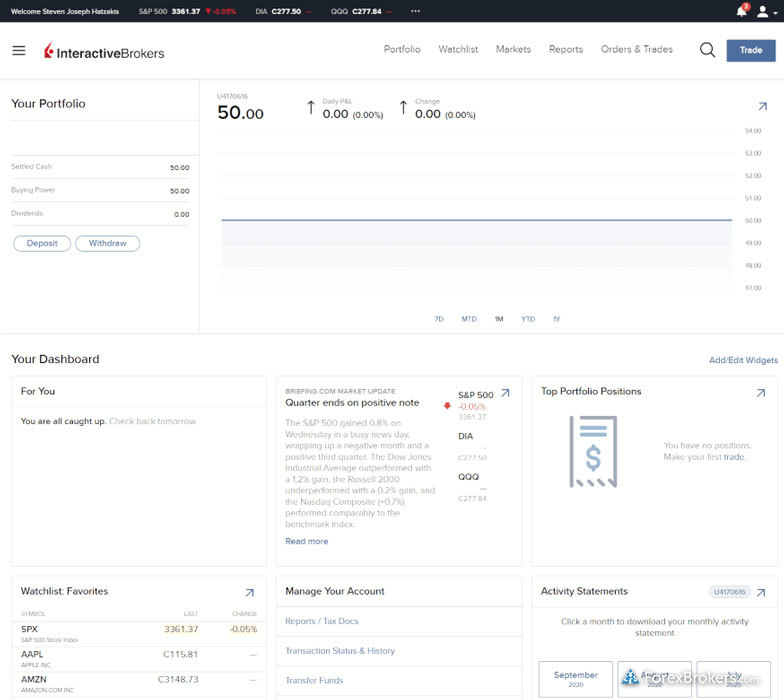Click the portfolio balance 50.00
The width and height of the screenshot is (784, 700).
coord(240,113)
